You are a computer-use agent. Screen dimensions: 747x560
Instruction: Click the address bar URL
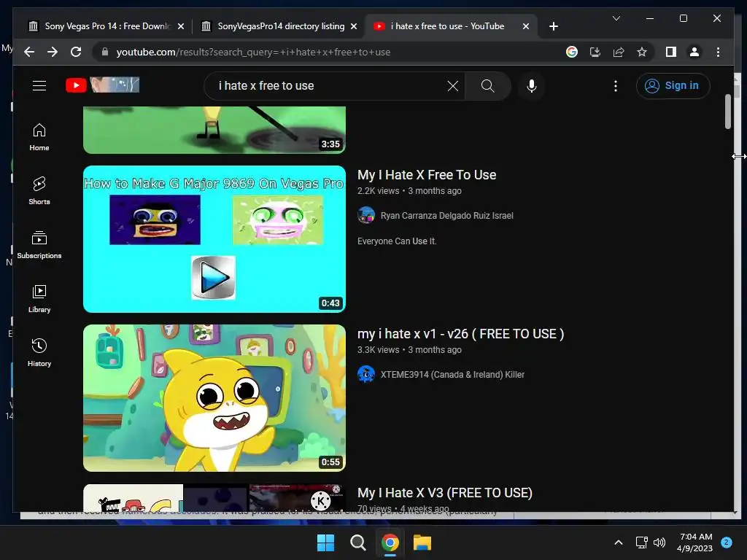click(253, 52)
